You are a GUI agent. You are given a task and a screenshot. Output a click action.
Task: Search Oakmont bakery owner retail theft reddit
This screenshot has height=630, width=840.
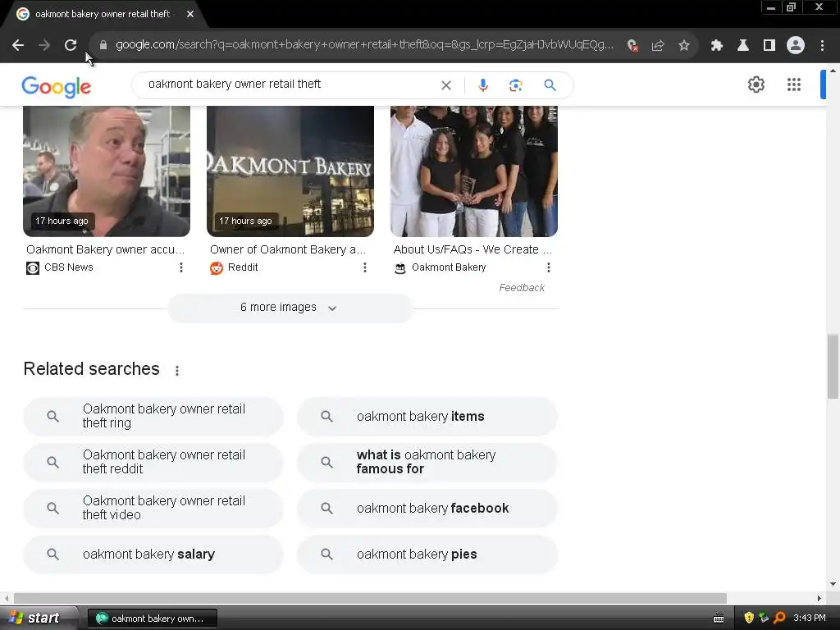click(x=153, y=463)
